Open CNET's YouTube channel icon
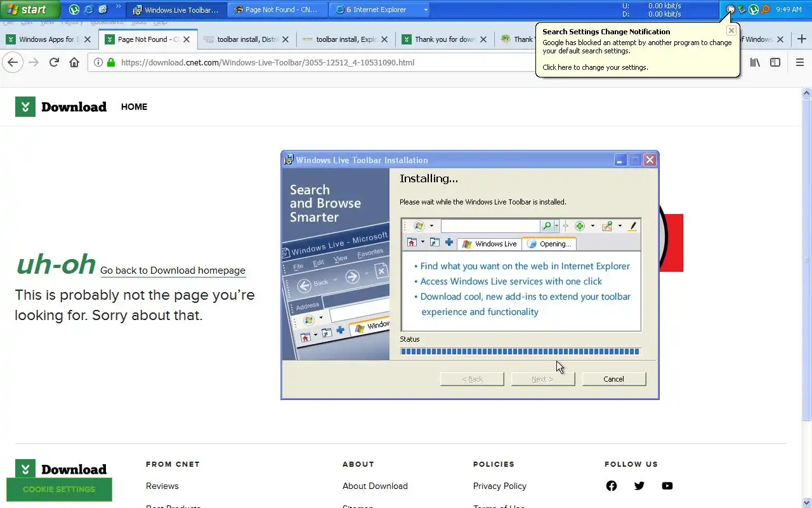The width and height of the screenshot is (812, 508). [x=667, y=486]
